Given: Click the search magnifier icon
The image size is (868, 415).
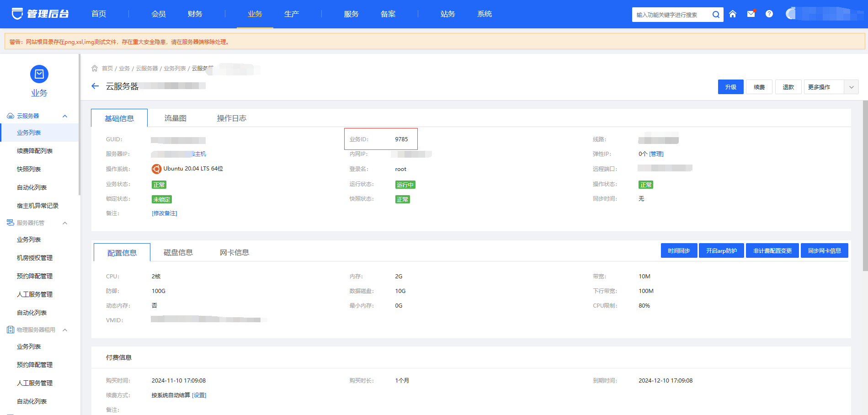Looking at the screenshot, I should (x=716, y=15).
